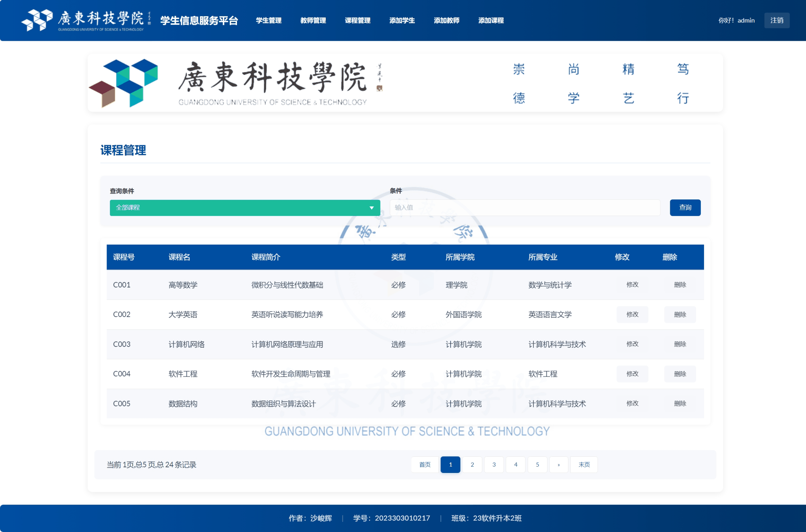Select 课程管理 in the navigation bar
Viewport: 806px width, 532px height.
[357, 20]
